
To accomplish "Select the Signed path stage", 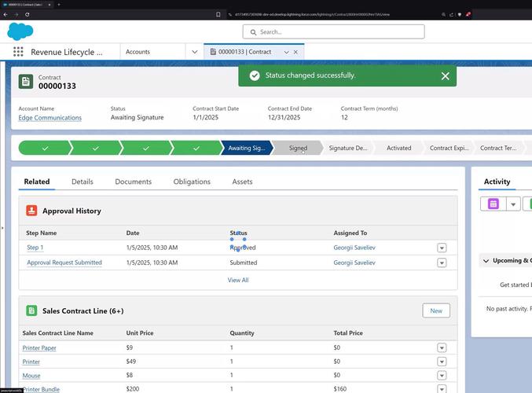I will point(298,148).
